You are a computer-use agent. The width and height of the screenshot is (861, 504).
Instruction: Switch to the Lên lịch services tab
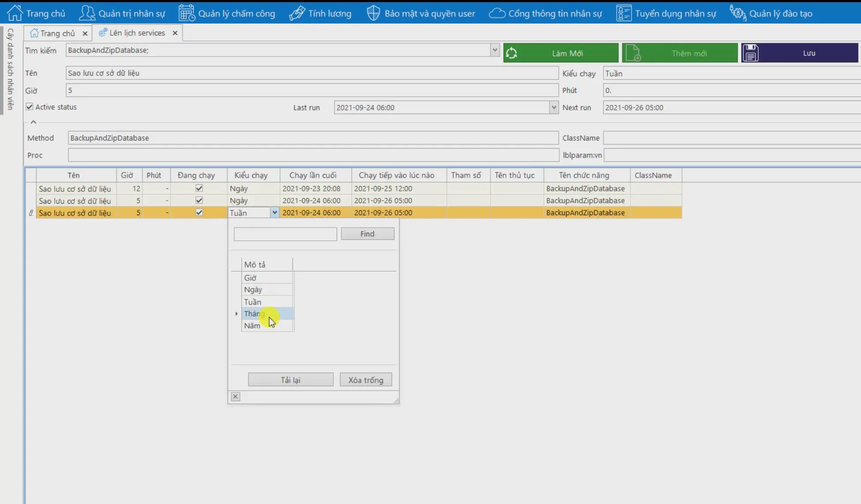tap(137, 33)
